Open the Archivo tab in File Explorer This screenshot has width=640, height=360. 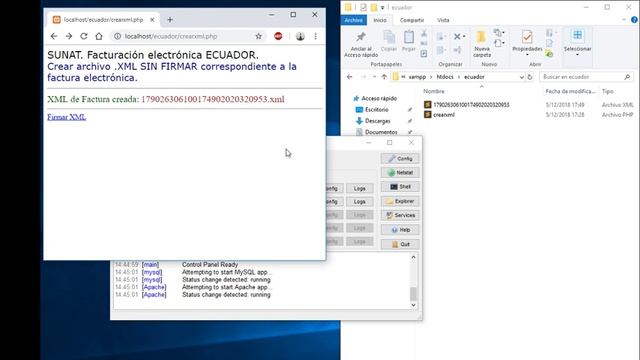click(x=353, y=20)
